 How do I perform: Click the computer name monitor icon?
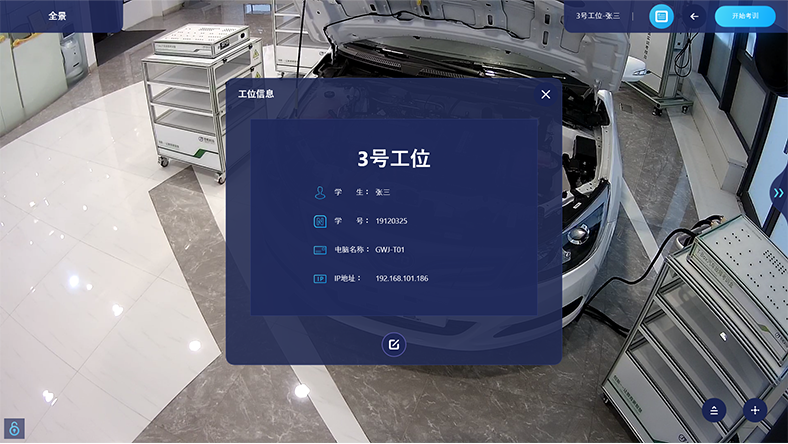pyautogui.click(x=320, y=250)
